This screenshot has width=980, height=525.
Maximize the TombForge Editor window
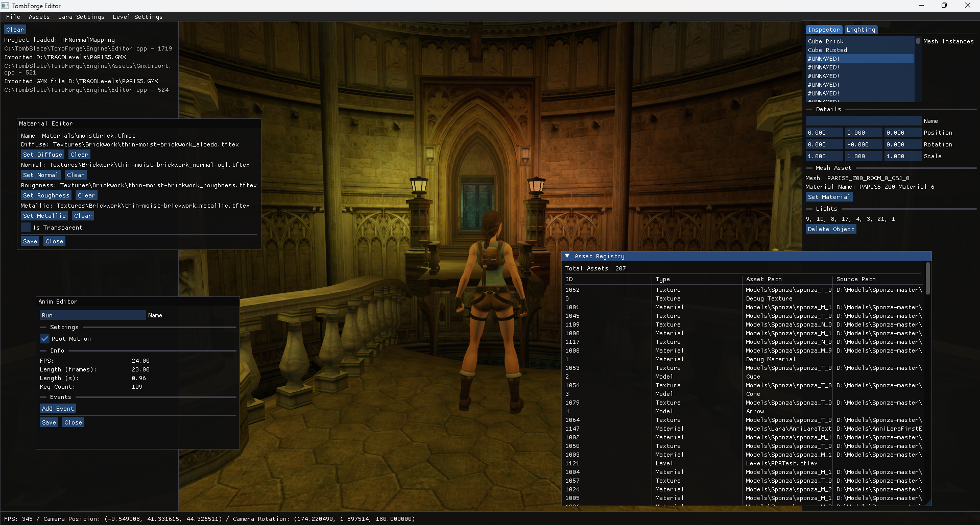tap(944, 6)
